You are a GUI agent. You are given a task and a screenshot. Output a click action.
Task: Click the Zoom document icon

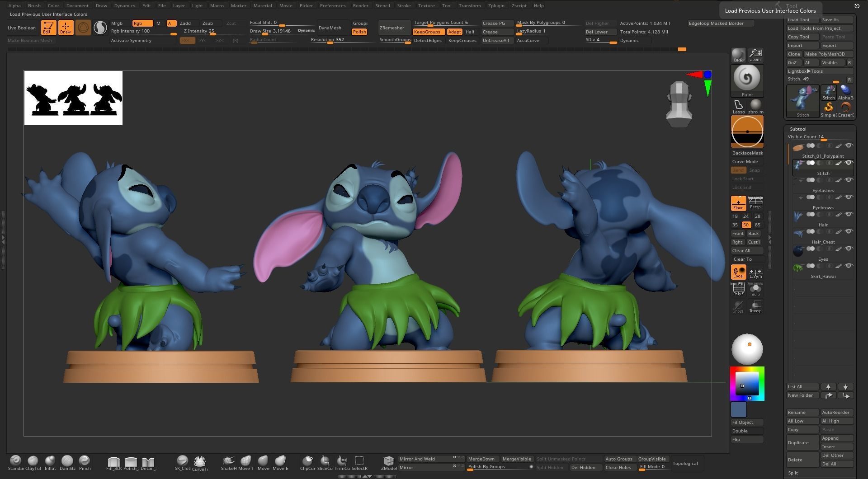point(755,55)
